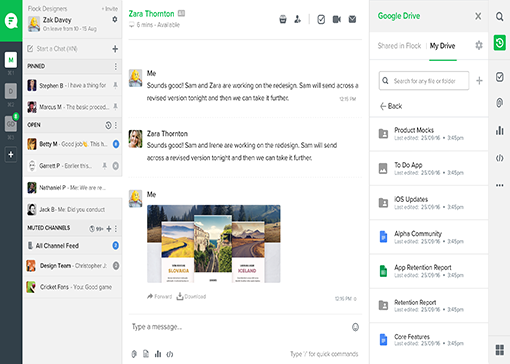Open the Nathaniel P conversation
The image size is (510, 364).
tap(73, 188)
